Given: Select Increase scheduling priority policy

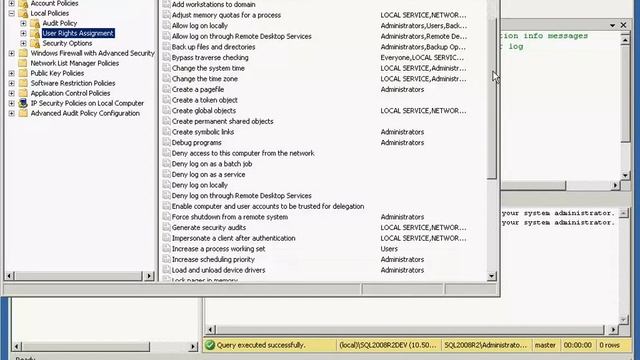Looking at the screenshot, I should click(213, 259).
